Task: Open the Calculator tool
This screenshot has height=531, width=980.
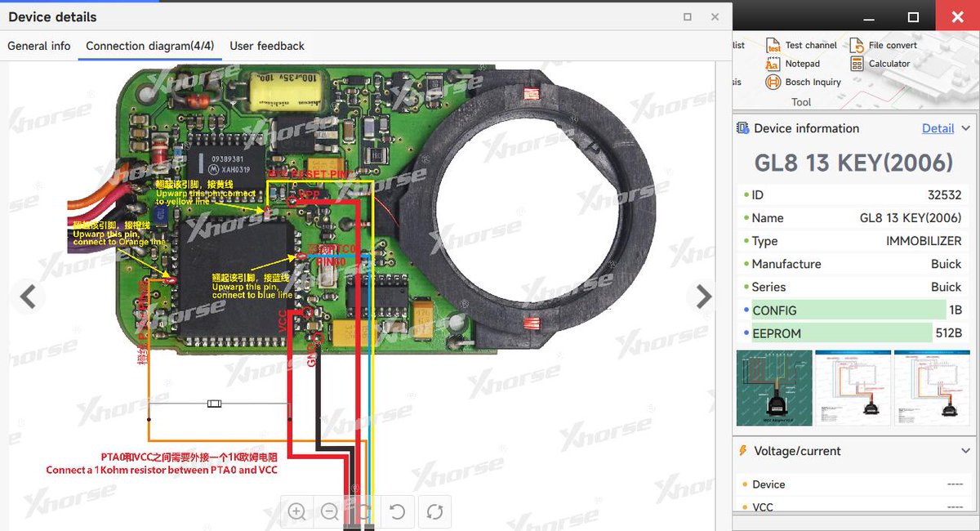Action: 880,64
